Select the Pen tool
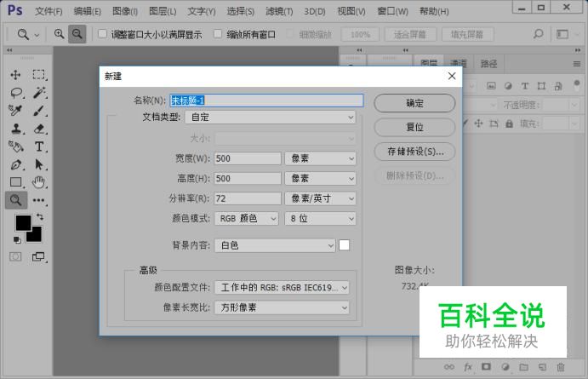The width and height of the screenshot is (588, 379). point(16,164)
